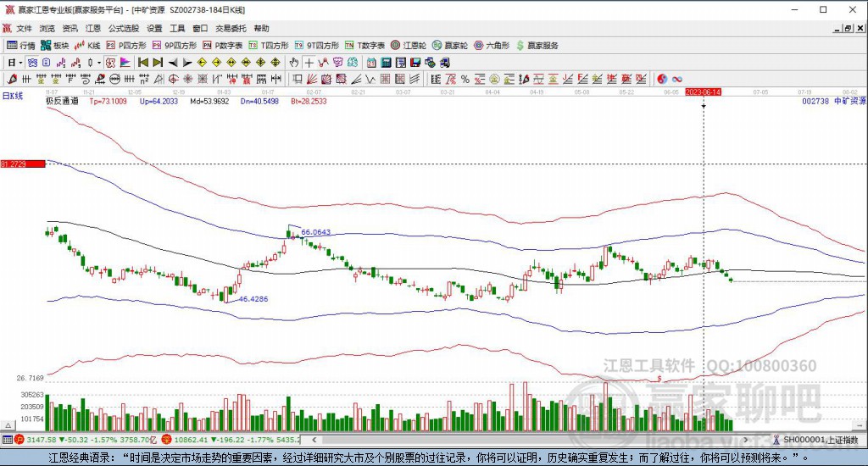Click the blue infinity loop icon

point(676,79)
